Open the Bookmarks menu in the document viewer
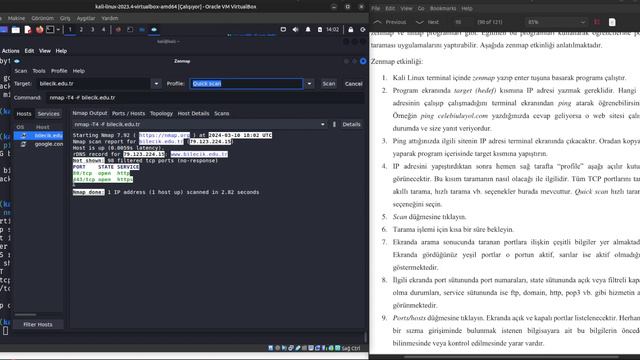 443,8
